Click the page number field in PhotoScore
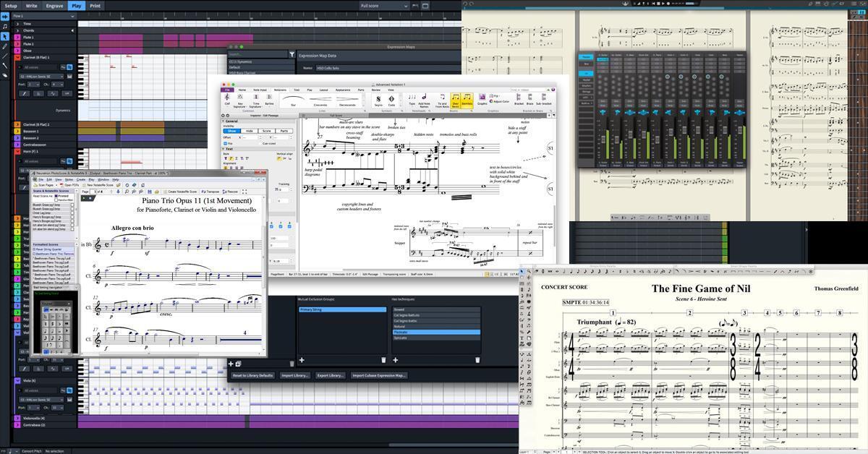The image size is (868, 454). (95, 192)
